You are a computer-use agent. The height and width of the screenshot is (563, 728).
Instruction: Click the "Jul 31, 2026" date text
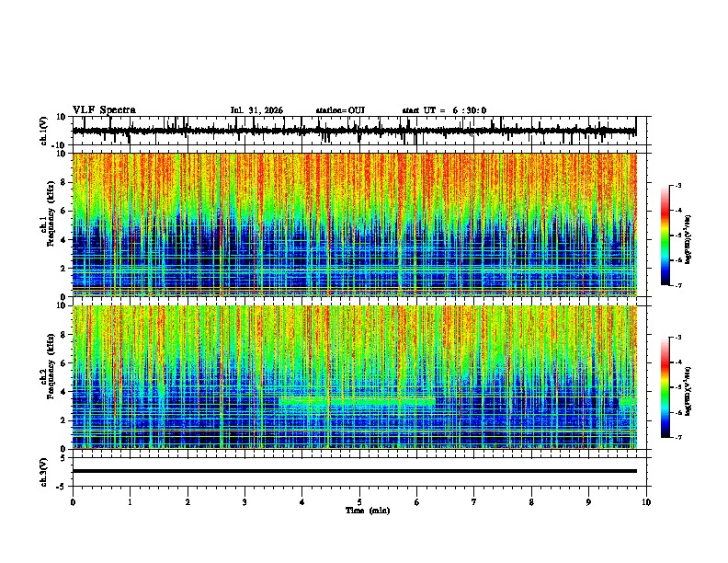(256, 110)
